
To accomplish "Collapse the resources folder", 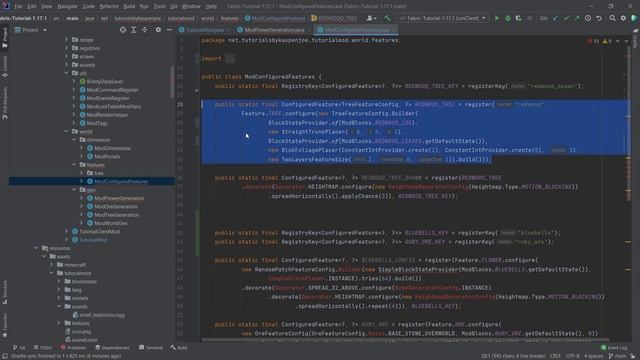I will click(x=36, y=248).
